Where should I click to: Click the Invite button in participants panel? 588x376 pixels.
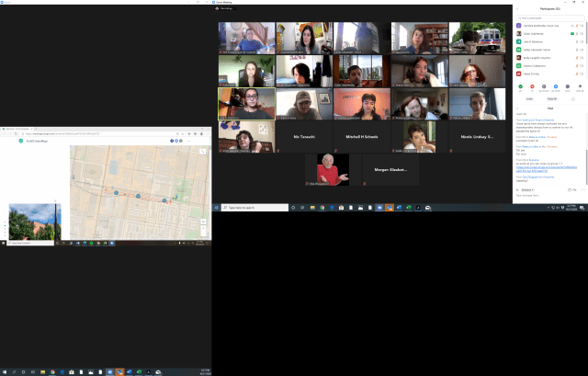[530, 98]
